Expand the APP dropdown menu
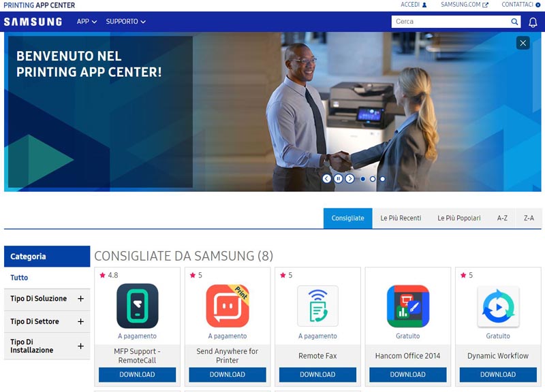 click(x=87, y=22)
